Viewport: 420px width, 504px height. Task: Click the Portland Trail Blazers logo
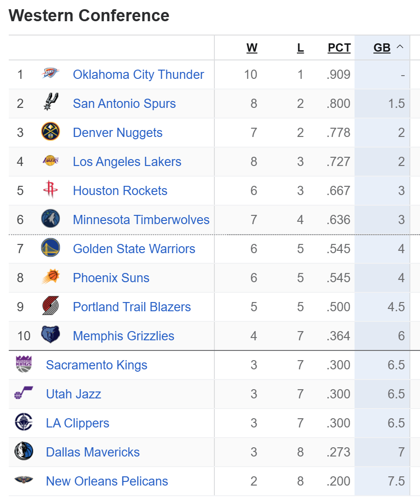pyautogui.click(x=50, y=307)
